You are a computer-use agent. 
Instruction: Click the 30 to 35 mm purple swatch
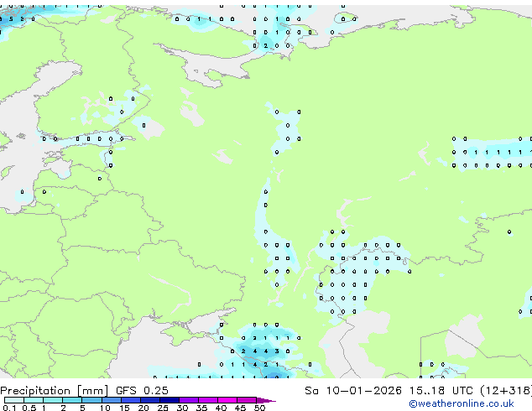tap(188, 400)
